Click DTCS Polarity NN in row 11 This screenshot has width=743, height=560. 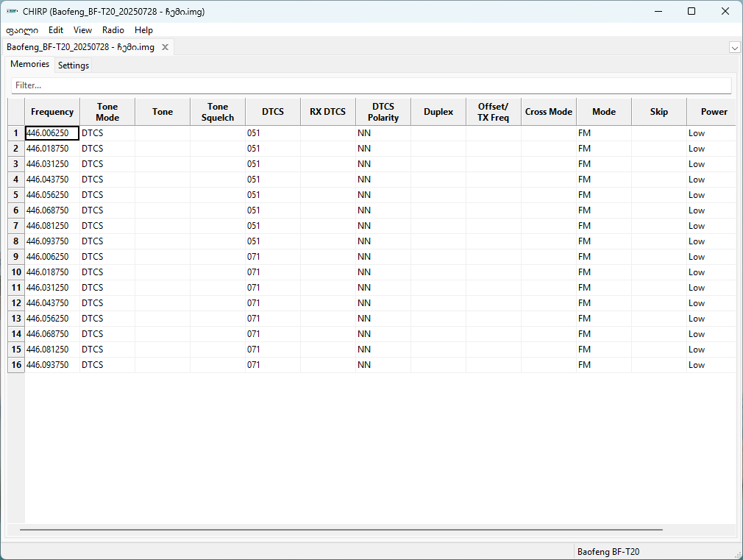(383, 287)
